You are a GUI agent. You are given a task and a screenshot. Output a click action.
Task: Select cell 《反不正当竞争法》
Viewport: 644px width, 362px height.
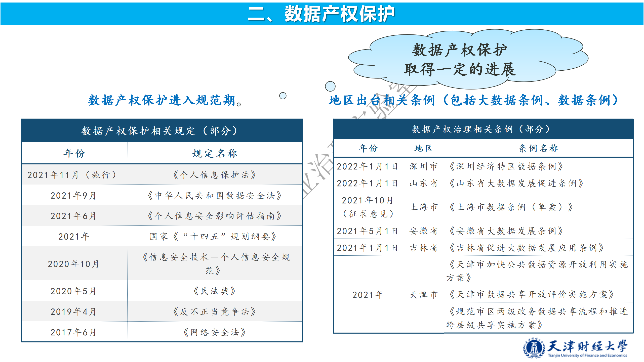tap(215, 312)
